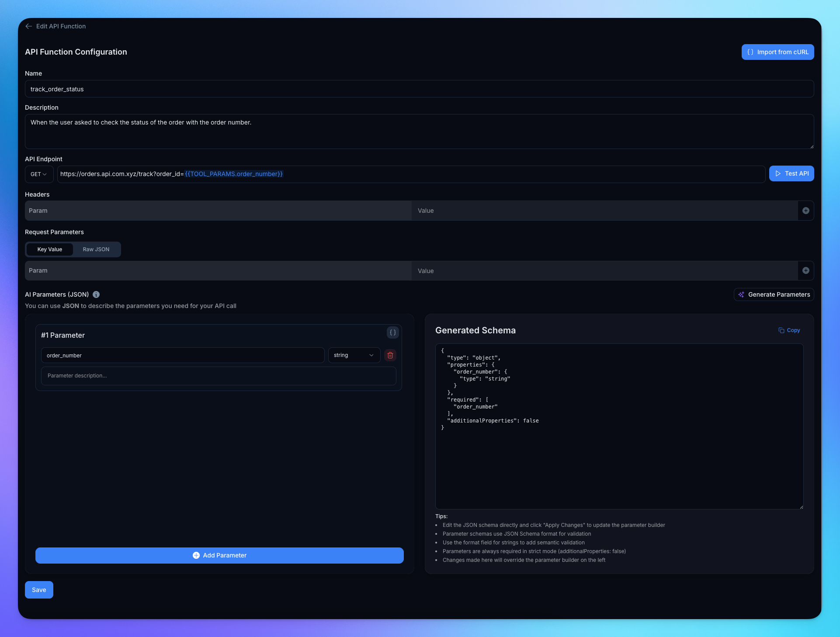Copy the generated schema
This screenshot has width=840, height=637.
click(x=789, y=330)
